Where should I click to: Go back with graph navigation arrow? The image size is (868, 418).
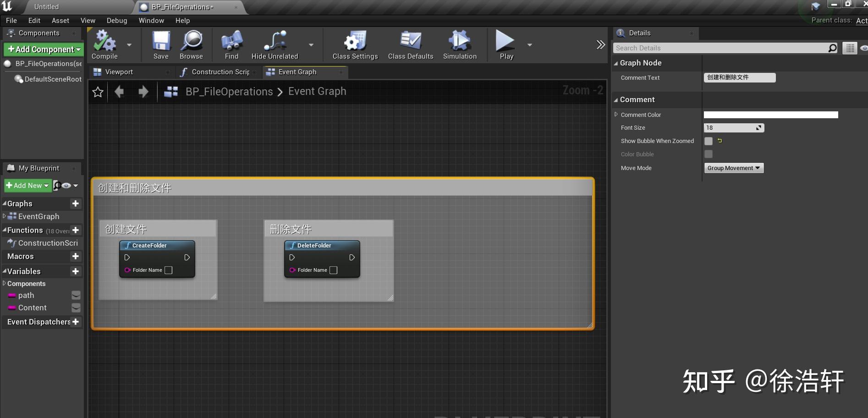click(x=119, y=92)
